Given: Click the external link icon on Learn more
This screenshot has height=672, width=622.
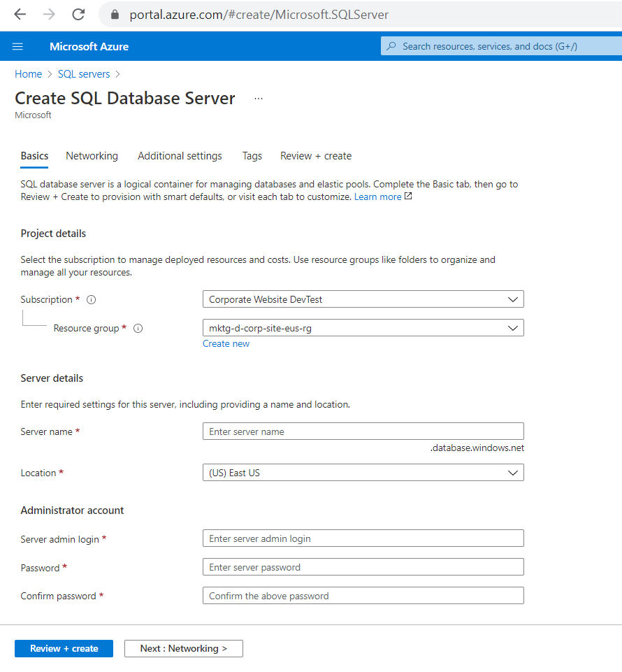Looking at the screenshot, I should tap(407, 196).
